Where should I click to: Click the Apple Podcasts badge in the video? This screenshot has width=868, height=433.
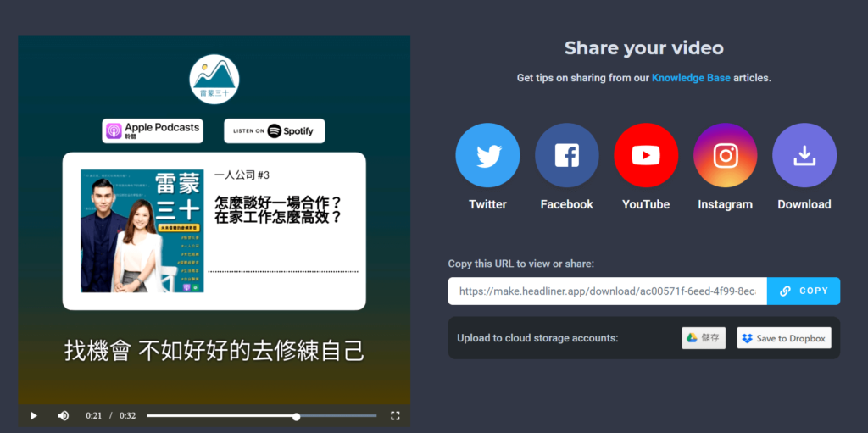pyautogui.click(x=153, y=130)
